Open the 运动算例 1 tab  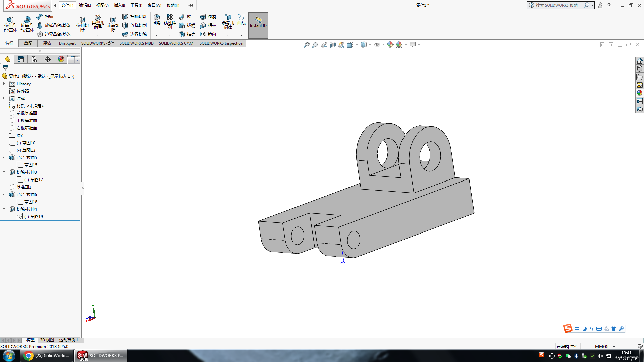coord(69,340)
